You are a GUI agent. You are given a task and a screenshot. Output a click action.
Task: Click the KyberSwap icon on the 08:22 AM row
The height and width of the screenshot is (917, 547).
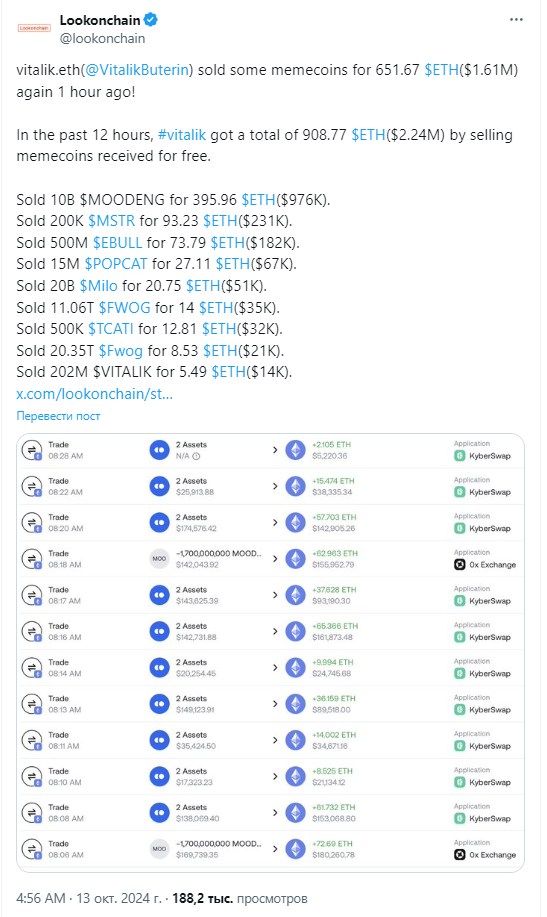coord(460,492)
